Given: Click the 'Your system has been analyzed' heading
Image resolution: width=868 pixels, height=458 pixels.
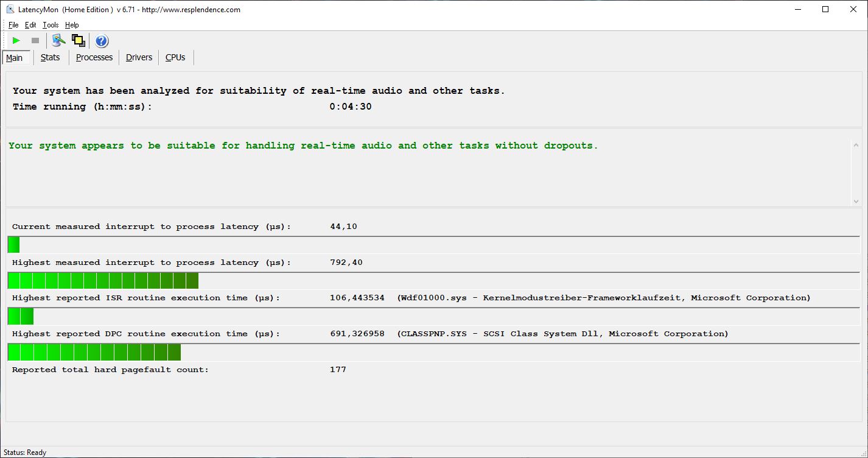Looking at the screenshot, I should coord(259,91).
